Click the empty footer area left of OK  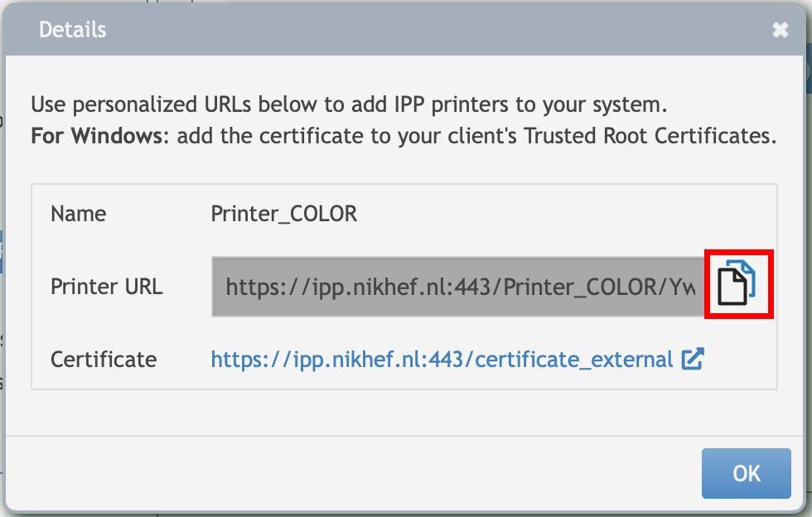(348, 473)
